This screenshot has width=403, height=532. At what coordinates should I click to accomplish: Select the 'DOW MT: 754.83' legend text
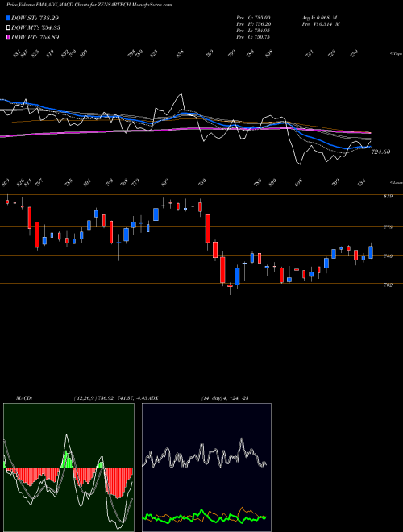[36, 27]
